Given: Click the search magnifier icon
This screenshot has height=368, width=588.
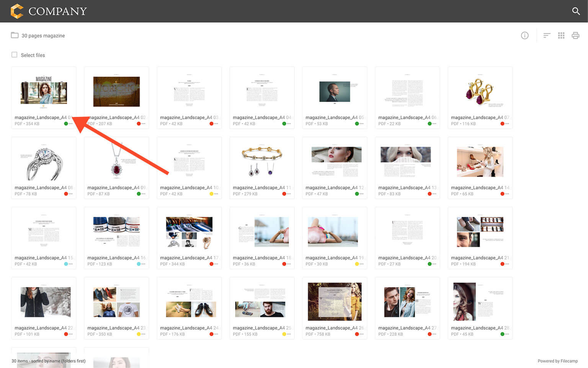Looking at the screenshot, I should (576, 11).
